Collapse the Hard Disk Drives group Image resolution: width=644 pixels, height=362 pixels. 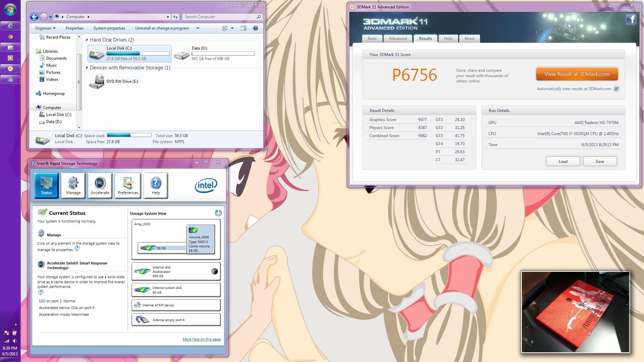pos(87,40)
